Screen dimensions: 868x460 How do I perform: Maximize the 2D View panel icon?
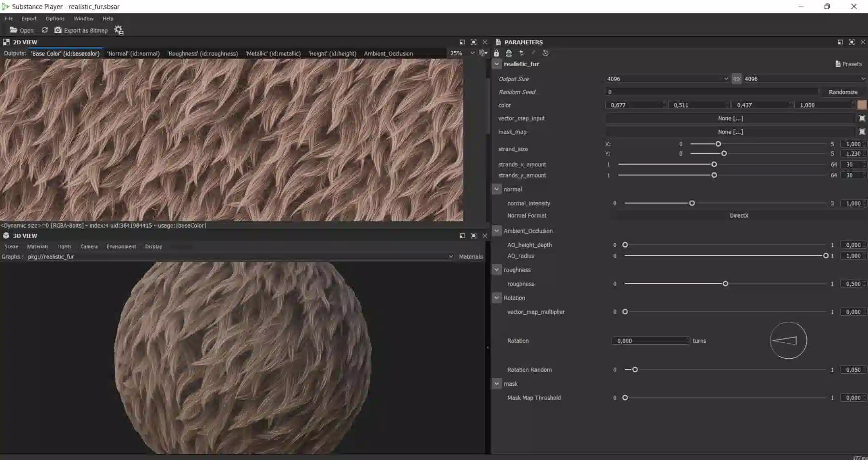[x=473, y=42]
